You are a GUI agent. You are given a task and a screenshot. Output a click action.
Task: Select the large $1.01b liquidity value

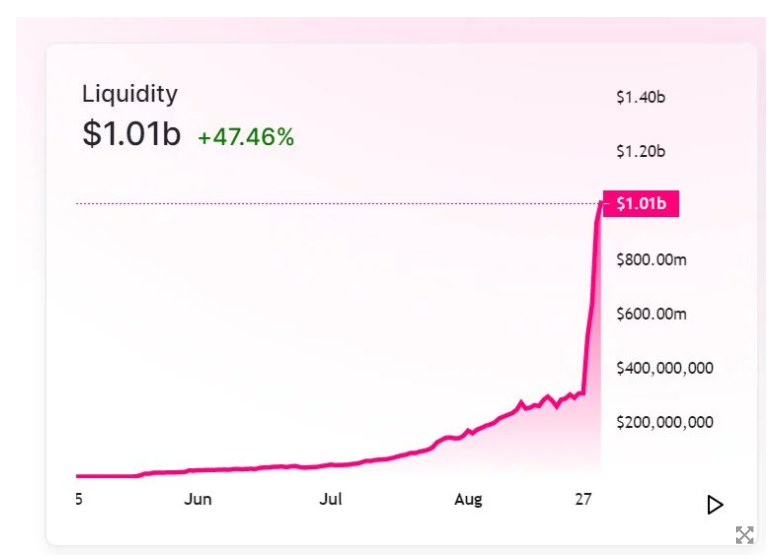click(132, 135)
